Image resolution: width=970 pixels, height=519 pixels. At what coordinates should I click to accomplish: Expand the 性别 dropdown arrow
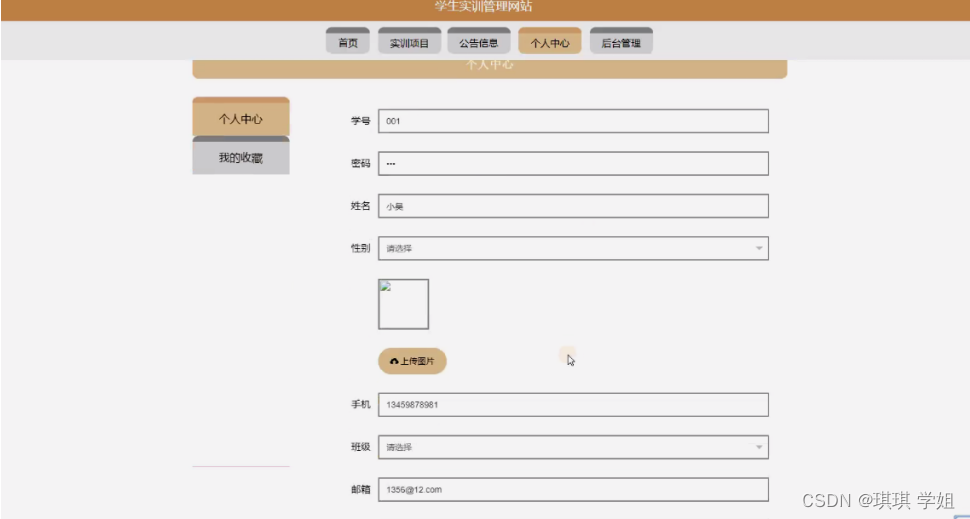759,249
